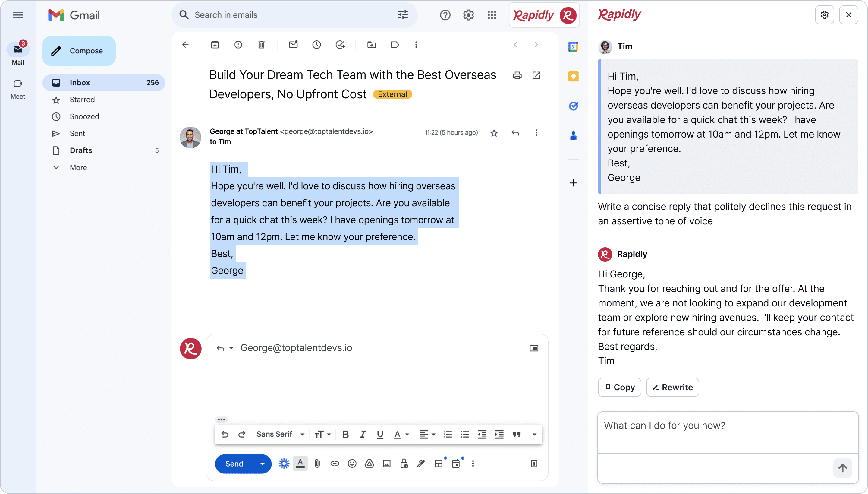Insert an emoji into the reply
This screenshot has width=868, height=494.
(x=352, y=464)
